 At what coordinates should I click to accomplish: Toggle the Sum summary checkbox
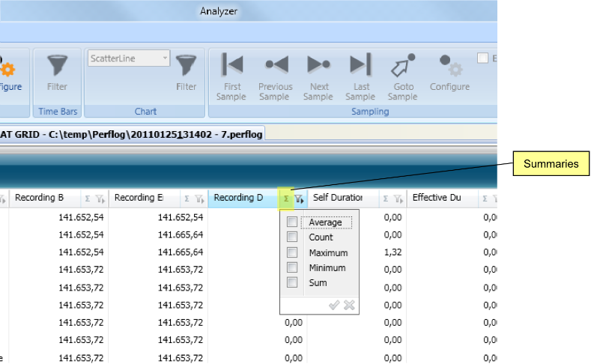pos(292,282)
